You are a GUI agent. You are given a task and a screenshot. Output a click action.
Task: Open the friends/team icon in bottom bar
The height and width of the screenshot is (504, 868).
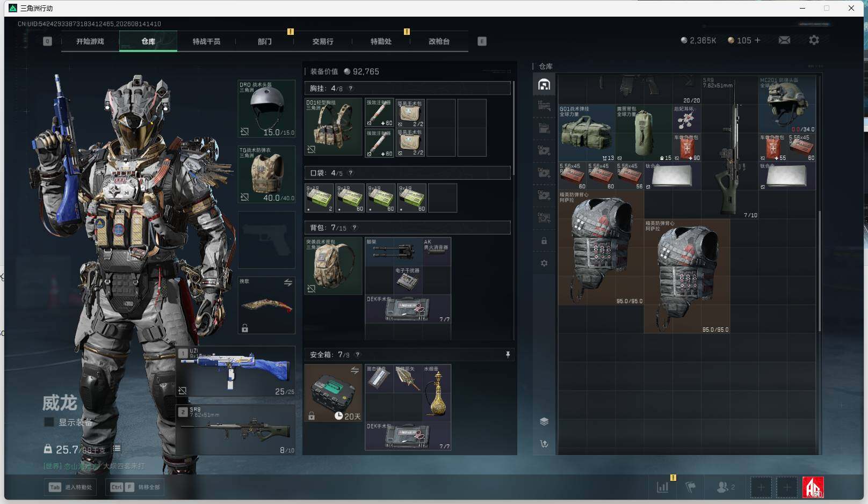726,487
